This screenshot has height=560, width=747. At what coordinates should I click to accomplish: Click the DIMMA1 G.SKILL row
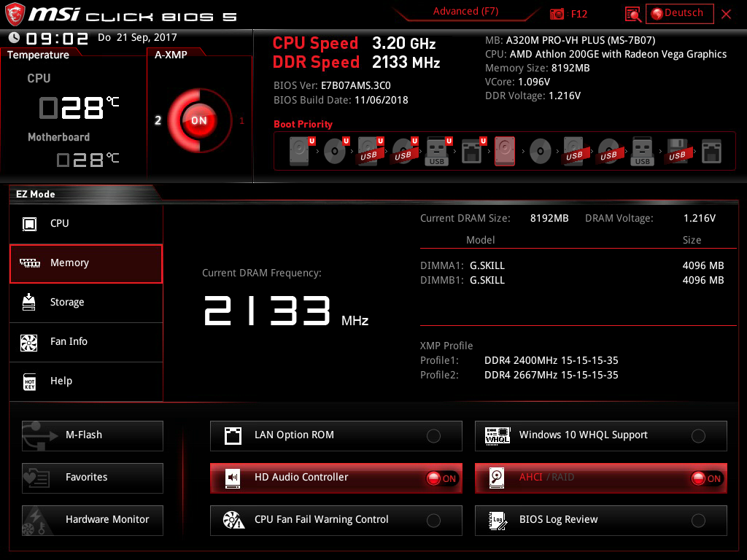tap(572, 265)
